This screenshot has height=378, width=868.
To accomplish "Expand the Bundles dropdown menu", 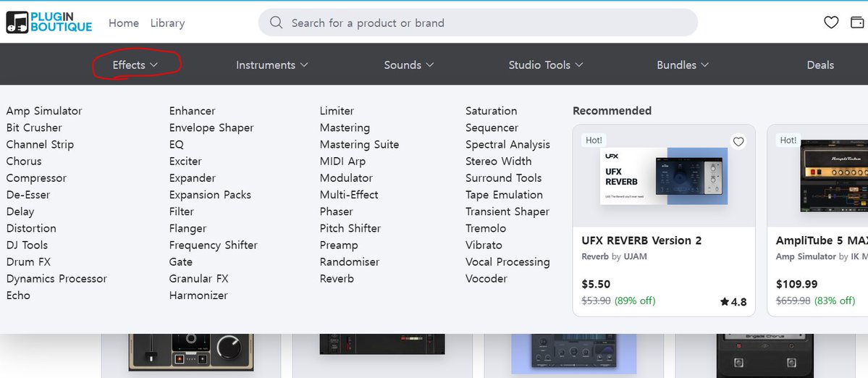I will coord(683,64).
